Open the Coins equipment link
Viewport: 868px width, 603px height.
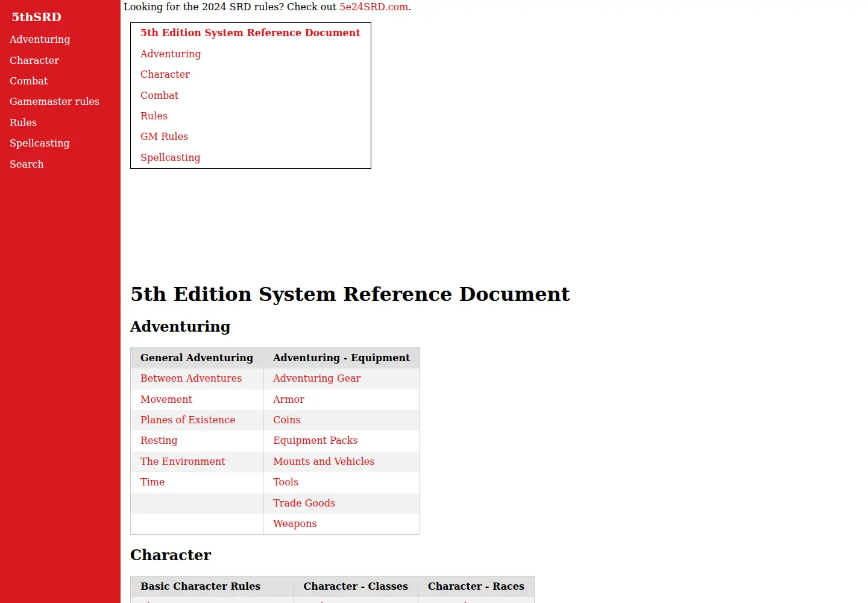[286, 420]
